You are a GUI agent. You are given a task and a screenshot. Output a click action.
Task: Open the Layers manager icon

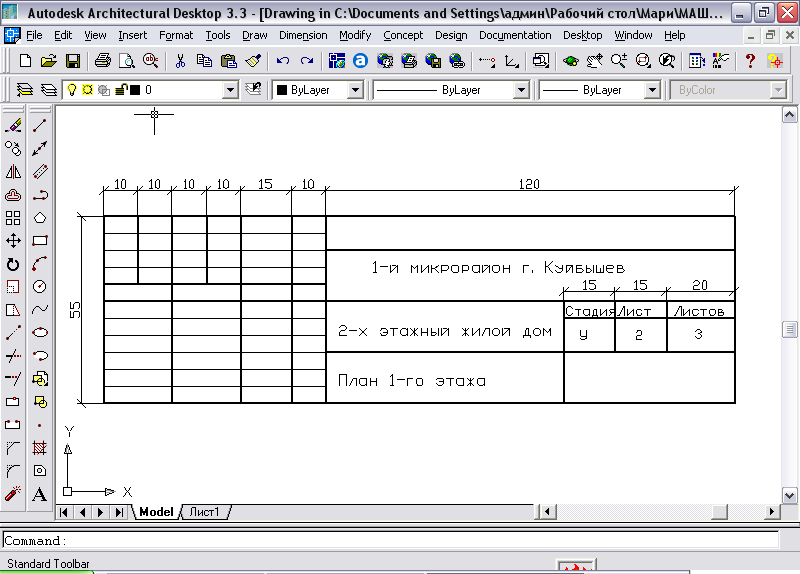pyautogui.click(x=24, y=90)
